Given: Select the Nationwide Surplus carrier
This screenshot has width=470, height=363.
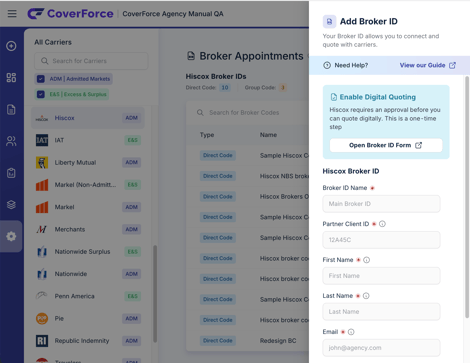Looking at the screenshot, I should 88,252.
